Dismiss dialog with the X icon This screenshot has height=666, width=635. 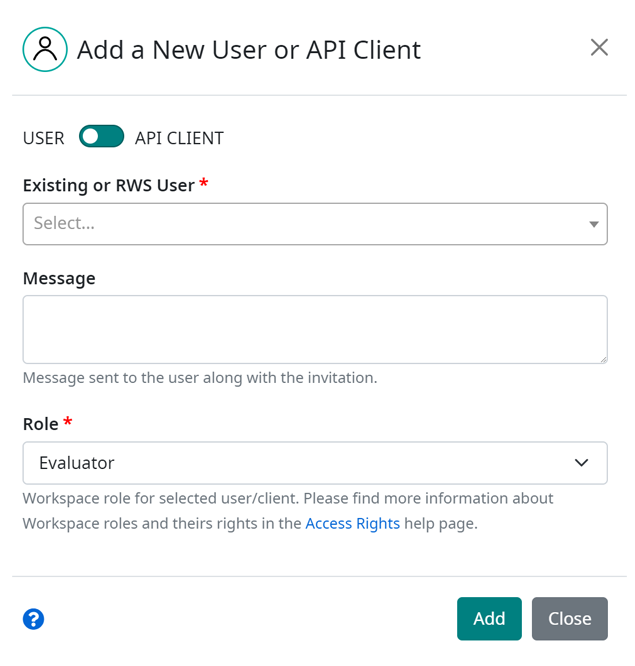coord(599,47)
